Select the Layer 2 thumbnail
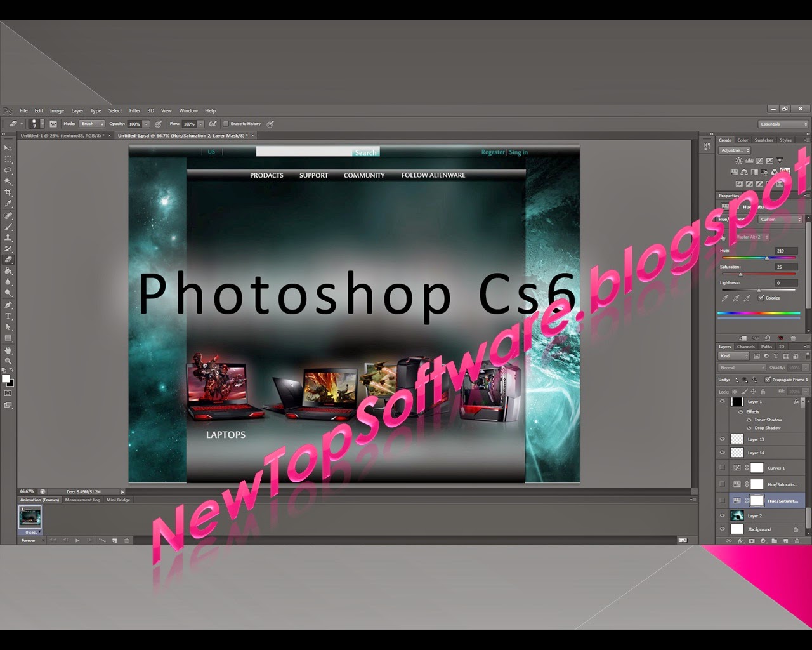812x650 pixels. coord(737,515)
